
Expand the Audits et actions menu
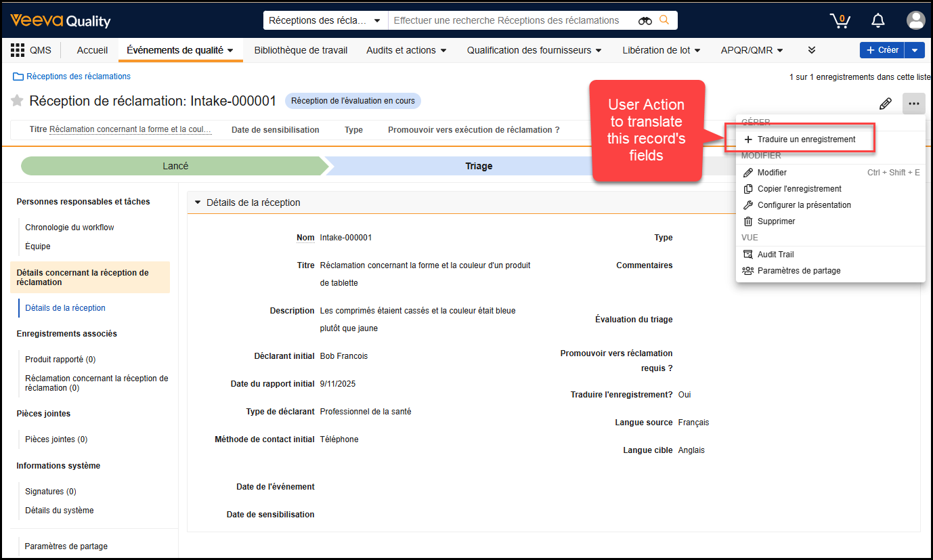pos(406,50)
